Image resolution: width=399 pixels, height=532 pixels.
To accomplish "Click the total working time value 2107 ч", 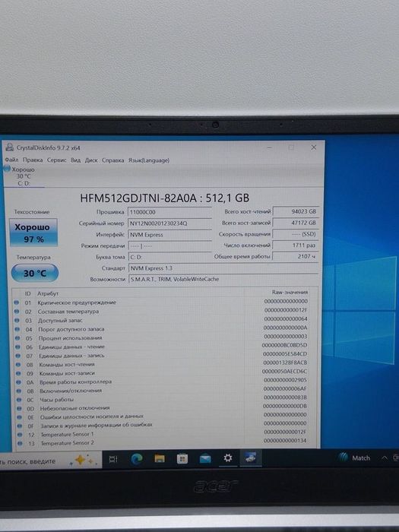I will click(x=296, y=256).
